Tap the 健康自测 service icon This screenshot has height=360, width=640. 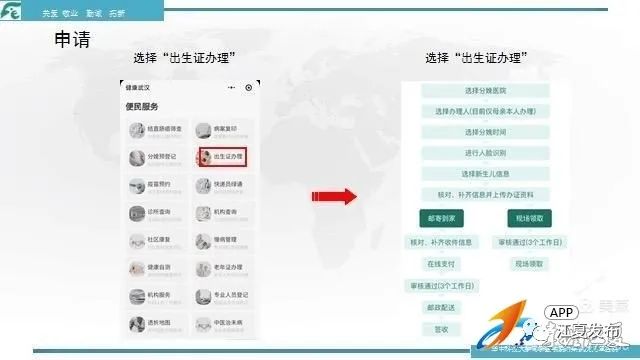point(137,269)
